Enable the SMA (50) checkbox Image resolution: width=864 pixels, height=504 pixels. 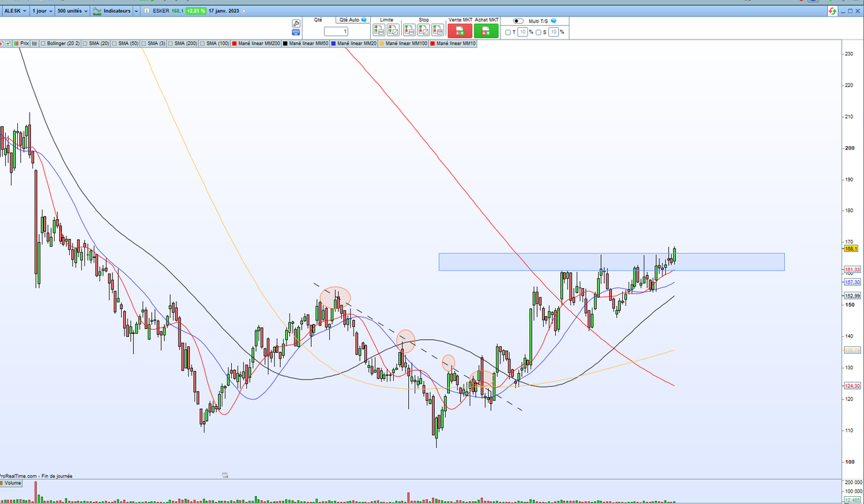[x=114, y=43]
